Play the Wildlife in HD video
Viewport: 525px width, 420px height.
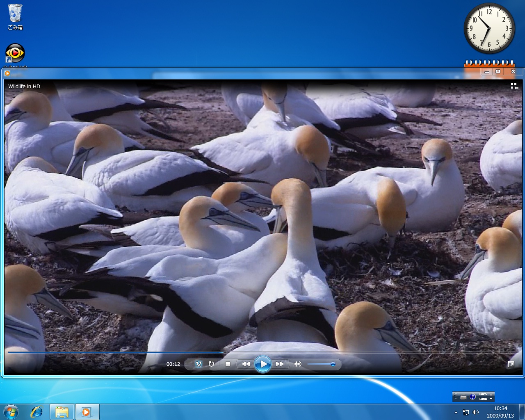click(x=262, y=364)
